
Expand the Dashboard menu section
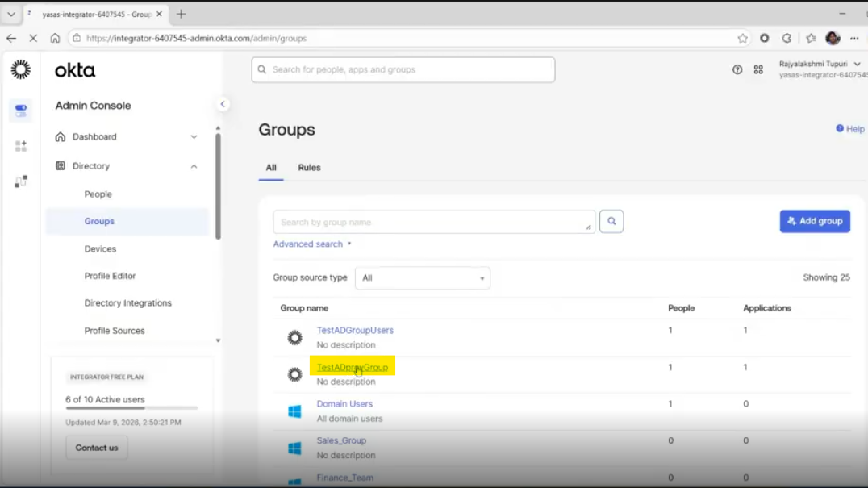(x=194, y=137)
